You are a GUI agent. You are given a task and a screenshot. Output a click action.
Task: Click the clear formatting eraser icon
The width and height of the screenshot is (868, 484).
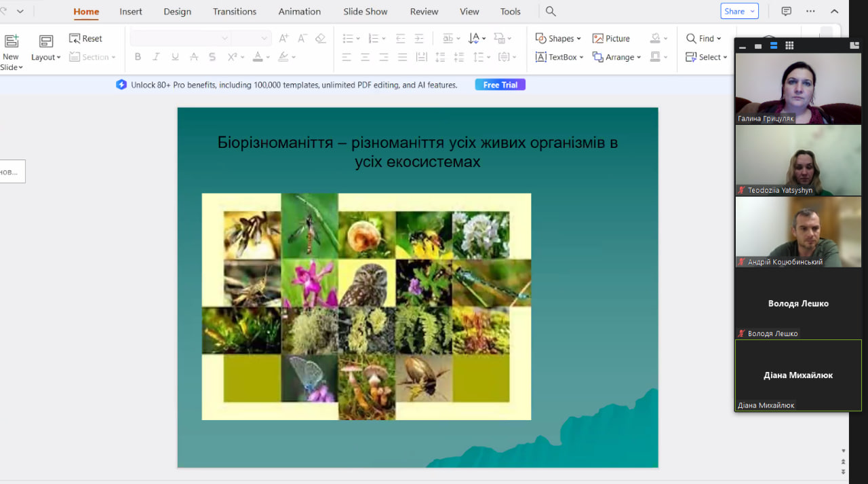(x=321, y=39)
